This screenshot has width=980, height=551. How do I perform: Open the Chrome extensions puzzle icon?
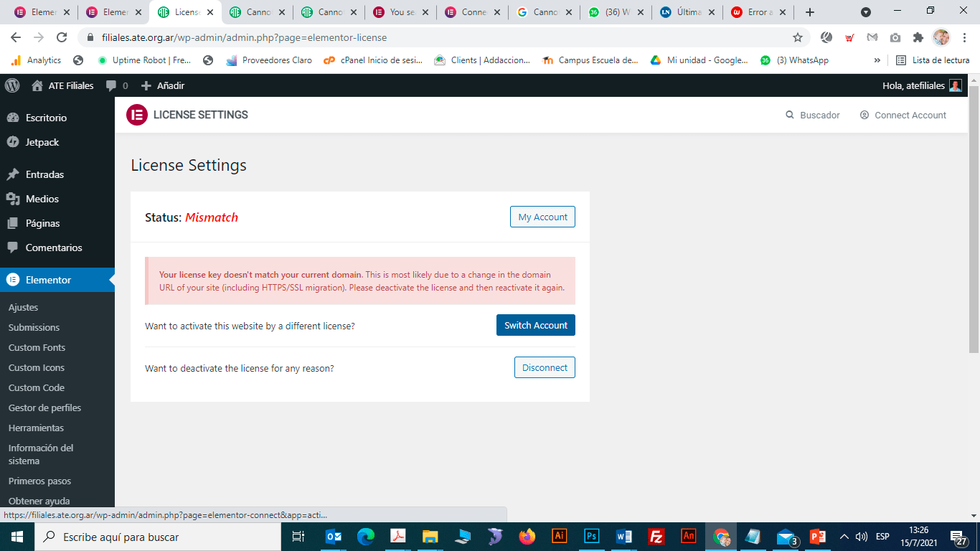click(918, 37)
